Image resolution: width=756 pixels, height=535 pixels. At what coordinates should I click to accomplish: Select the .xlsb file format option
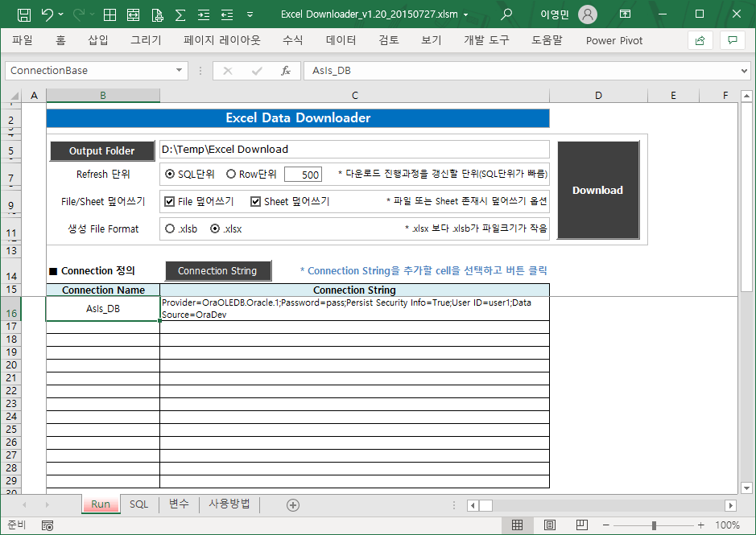click(169, 228)
